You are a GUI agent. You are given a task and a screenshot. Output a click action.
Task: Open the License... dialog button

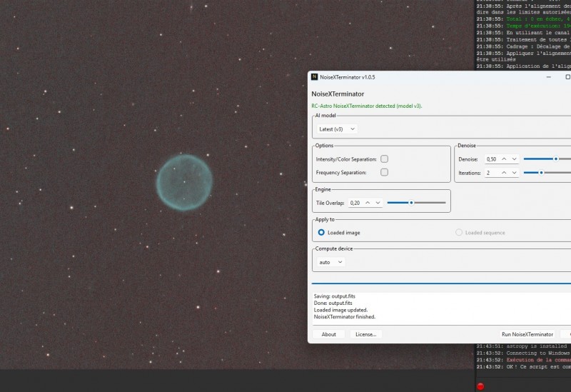[x=365, y=334]
